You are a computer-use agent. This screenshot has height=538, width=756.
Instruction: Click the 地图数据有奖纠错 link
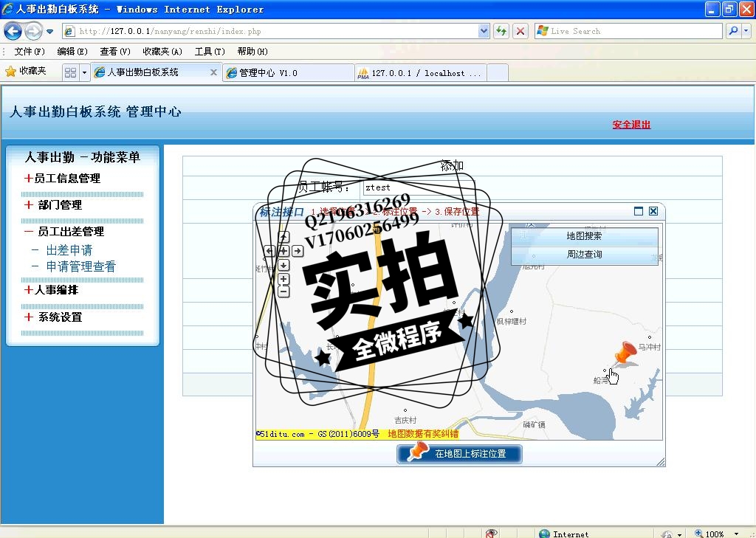click(423, 434)
